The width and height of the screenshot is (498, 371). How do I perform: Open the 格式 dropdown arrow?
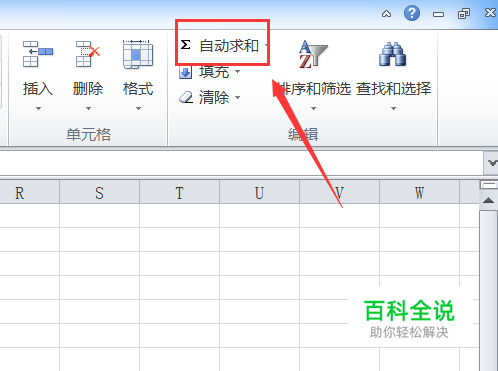coord(138,108)
